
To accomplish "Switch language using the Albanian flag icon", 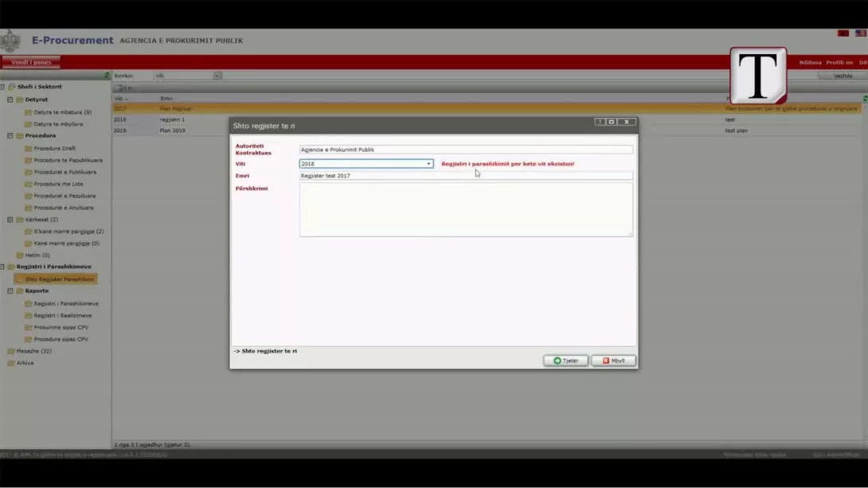I will click(x=843, y=33).
